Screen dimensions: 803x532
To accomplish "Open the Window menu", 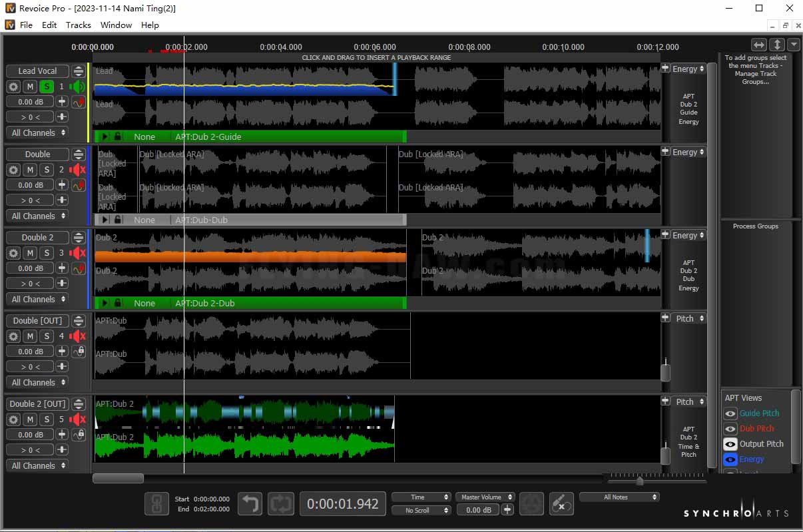I will [116, 25].
